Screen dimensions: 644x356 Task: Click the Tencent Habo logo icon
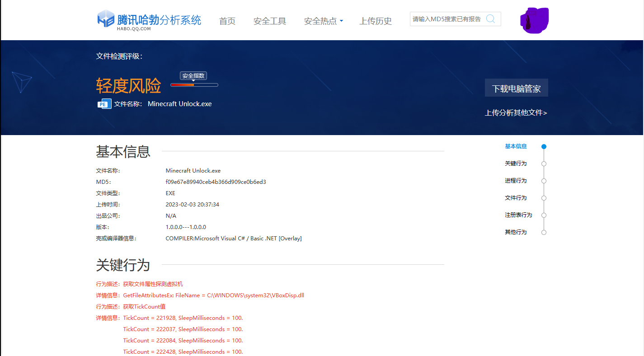tap(106, 19)
